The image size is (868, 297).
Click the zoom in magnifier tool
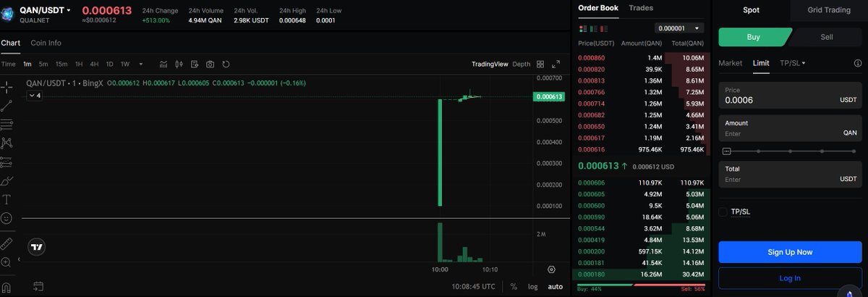point(7,262)
